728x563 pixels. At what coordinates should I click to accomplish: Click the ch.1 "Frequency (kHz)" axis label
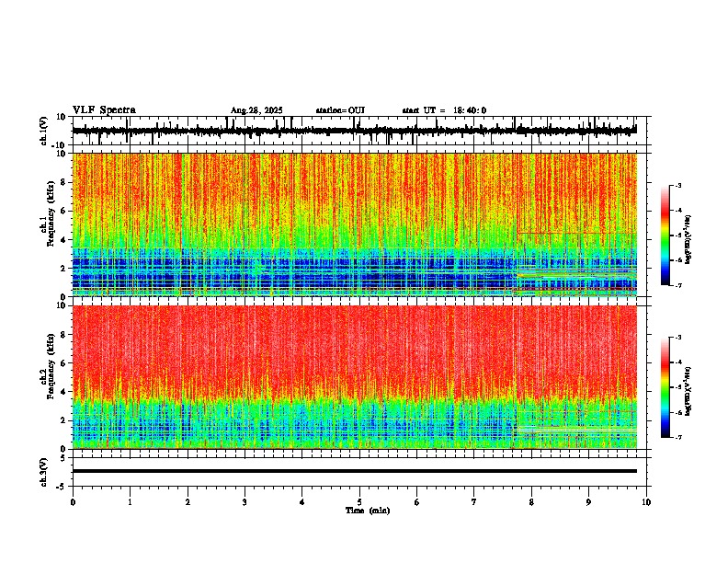[51, 213]
